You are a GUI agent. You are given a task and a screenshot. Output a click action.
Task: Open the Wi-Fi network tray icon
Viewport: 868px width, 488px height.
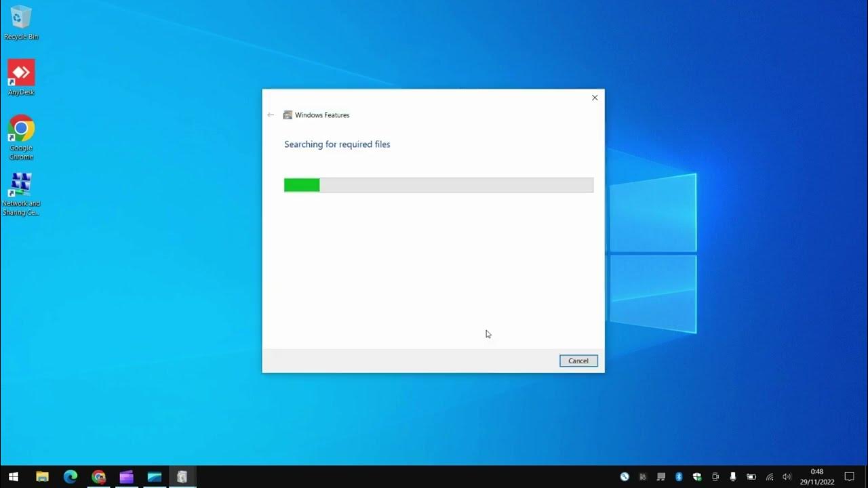coord(770,476)
